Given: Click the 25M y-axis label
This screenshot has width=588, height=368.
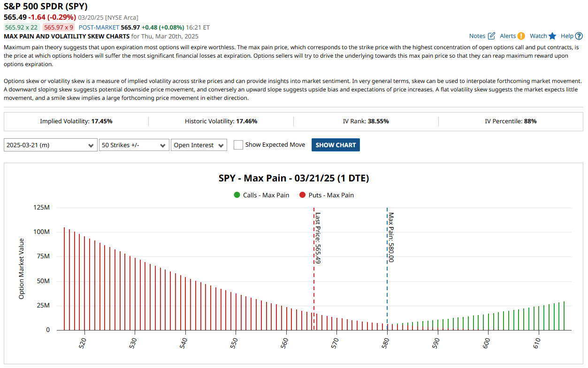Looking at the screenshot, I should click(43, 305).
